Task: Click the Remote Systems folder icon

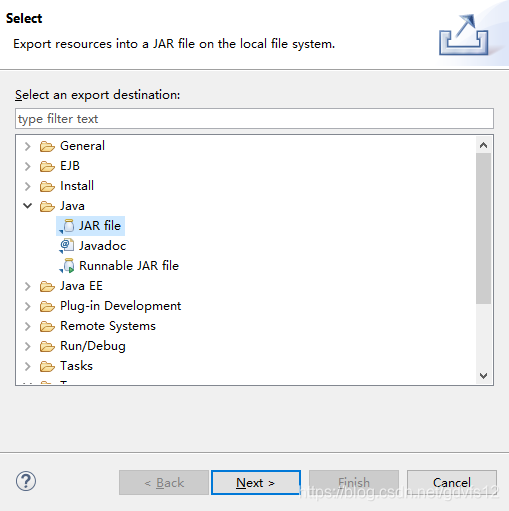Action: click(x=47, y=326)
